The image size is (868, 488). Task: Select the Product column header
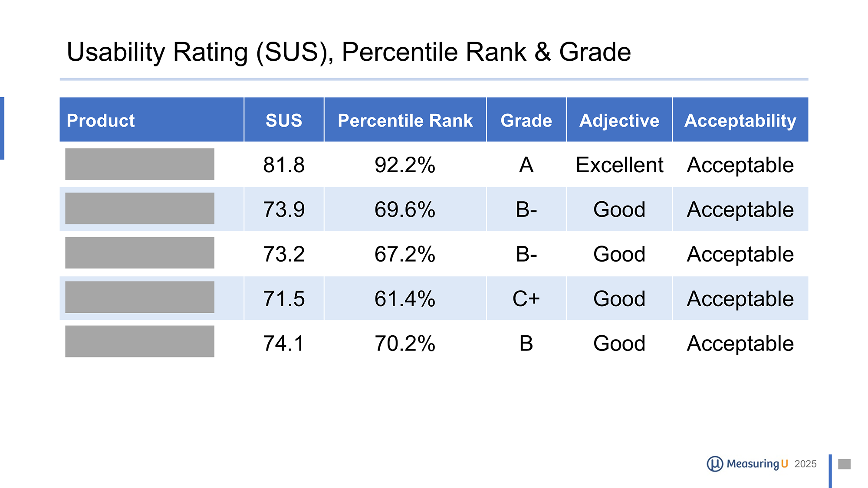pyautogui.click(x=101, y=120)
